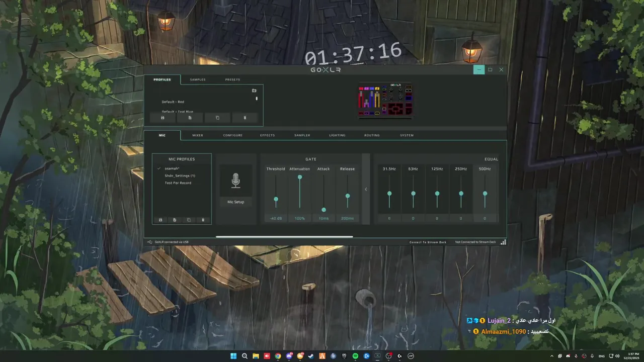Click the save-as-new profile icon
Screen dimensions: 644x362
pyautogui.click(x=190, y=118)
